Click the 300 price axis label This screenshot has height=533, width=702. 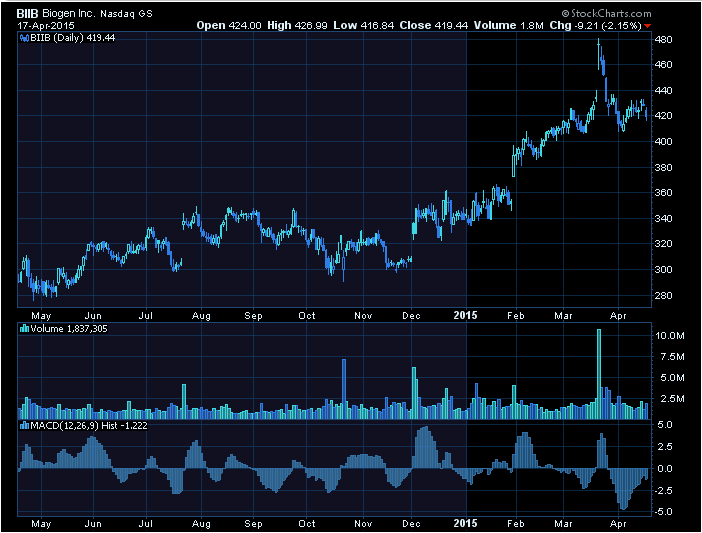tap(663, 269)
